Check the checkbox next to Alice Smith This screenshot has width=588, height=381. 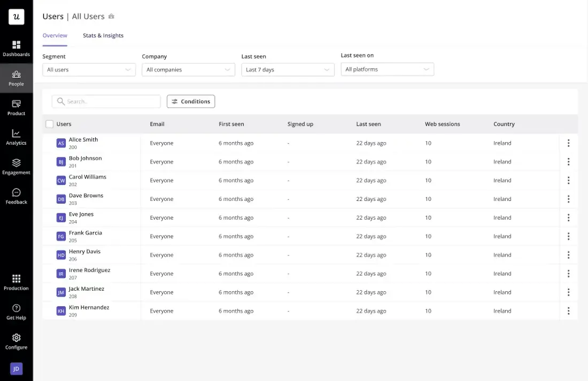pyautogui.click(x=49, y=143)
